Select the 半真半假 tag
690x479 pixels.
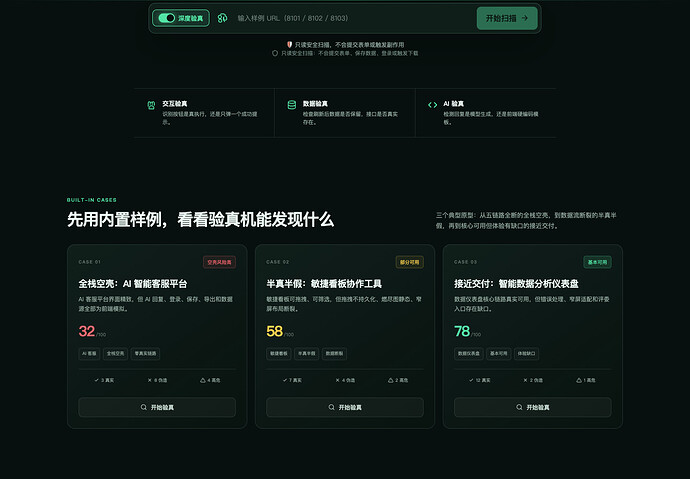click(306, 354)
